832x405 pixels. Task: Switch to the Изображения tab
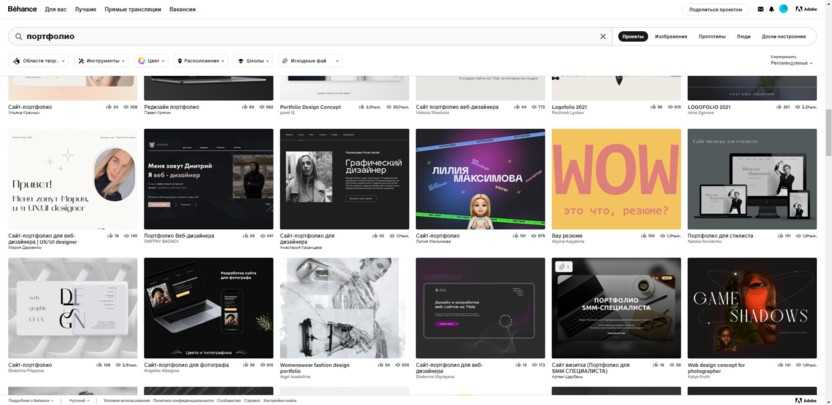pos(671,36)
